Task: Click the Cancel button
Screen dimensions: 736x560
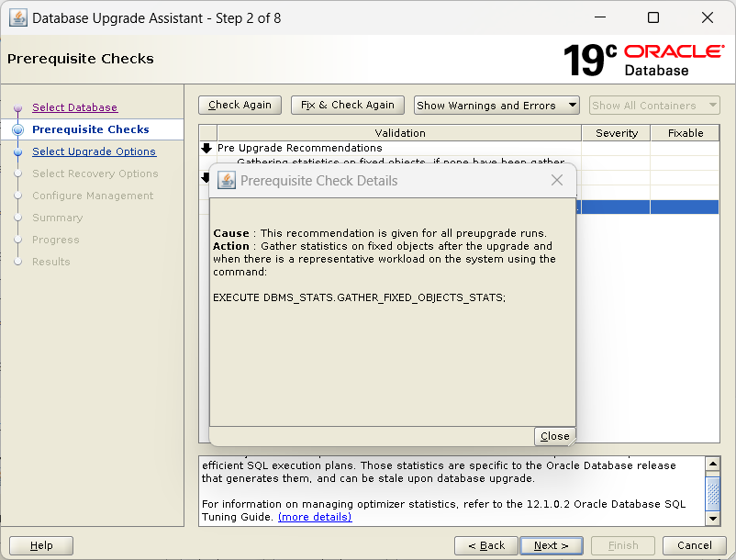Action: coord(694,545)
